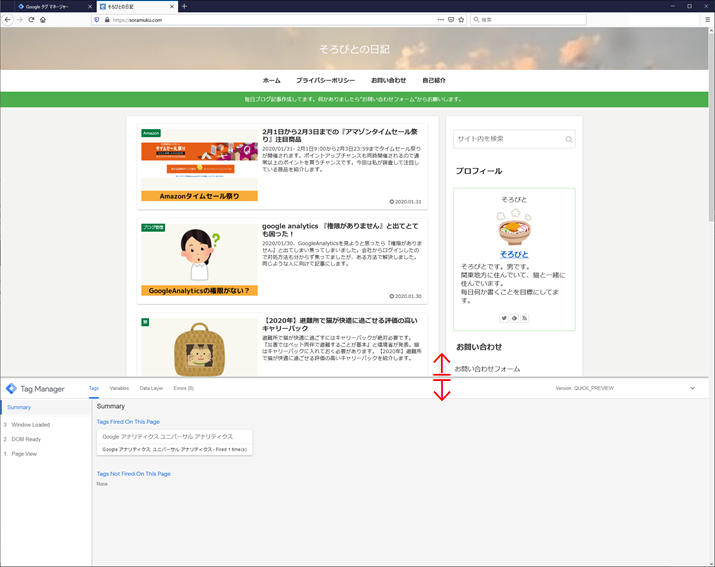The image size is (715, 567).
Task: Click the そろびとの日記 site title
Action: [x=354, y=49]
